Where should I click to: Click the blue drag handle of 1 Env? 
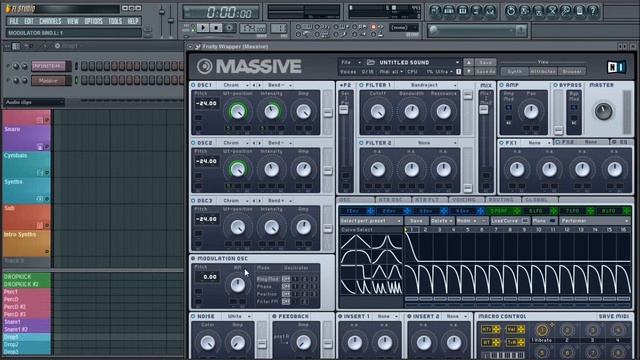coord(370,211)
